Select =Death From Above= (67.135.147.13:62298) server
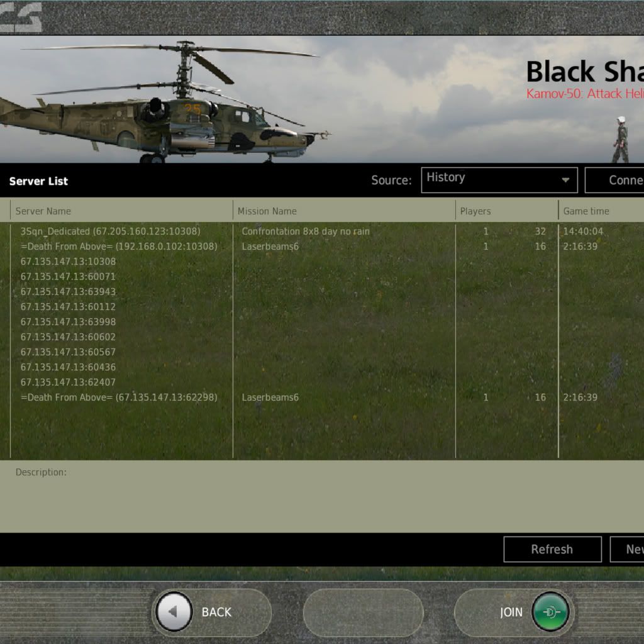The width and height of the screenshot is (644, 644). (119, 397)
